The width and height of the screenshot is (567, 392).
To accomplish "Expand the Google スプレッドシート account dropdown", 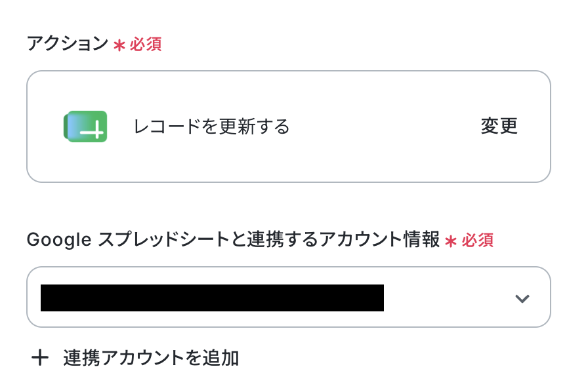I will [289, 297].
